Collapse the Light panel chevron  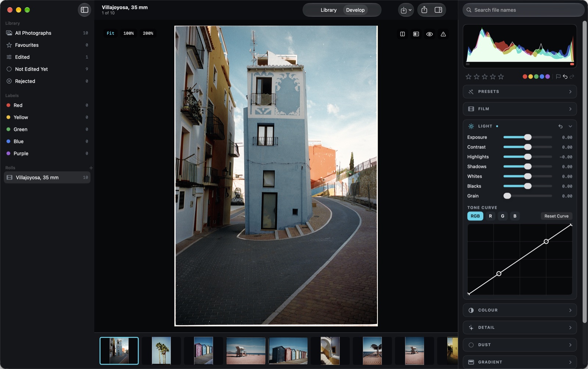pos(570,126)
